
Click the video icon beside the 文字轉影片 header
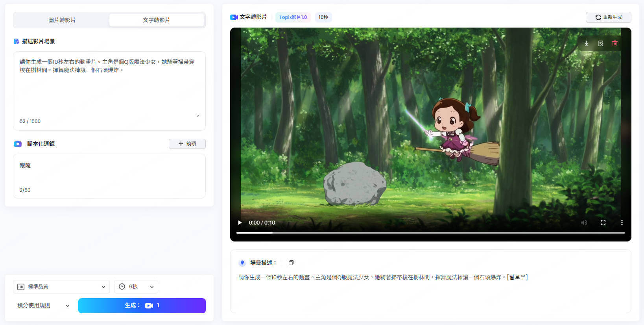pyautogui.click(x=234, y=17)
